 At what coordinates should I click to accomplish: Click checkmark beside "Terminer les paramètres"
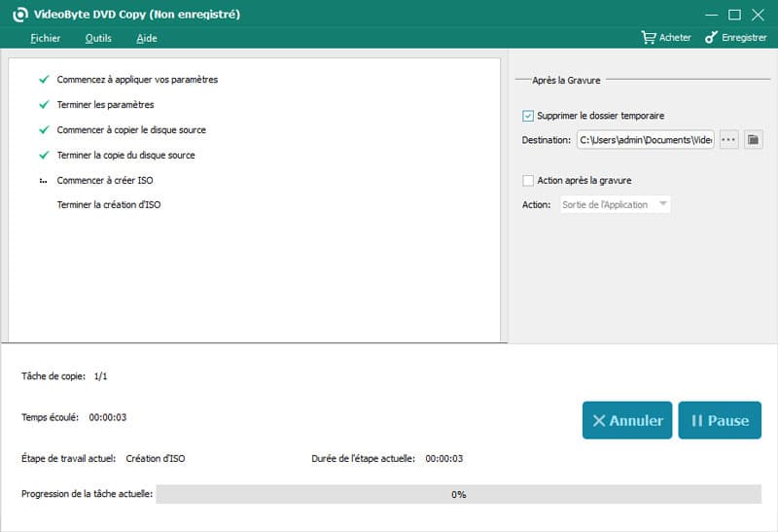44,105
